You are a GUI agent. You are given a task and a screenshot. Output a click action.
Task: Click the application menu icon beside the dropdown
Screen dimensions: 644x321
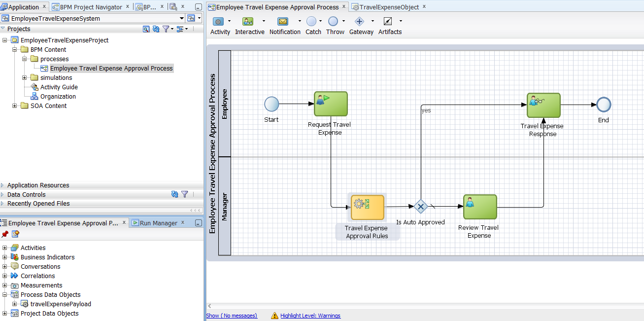point(191,18)
